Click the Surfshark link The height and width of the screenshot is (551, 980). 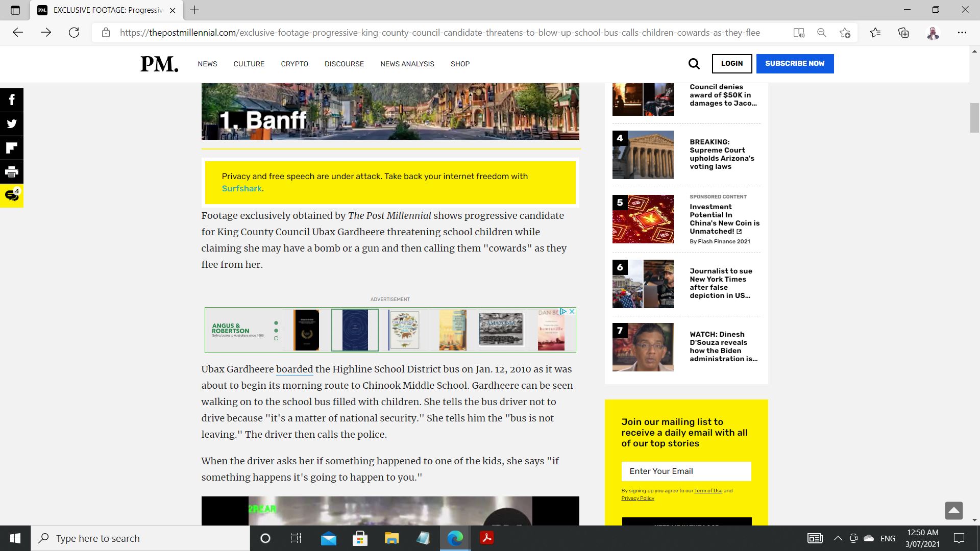pos(241,188)
